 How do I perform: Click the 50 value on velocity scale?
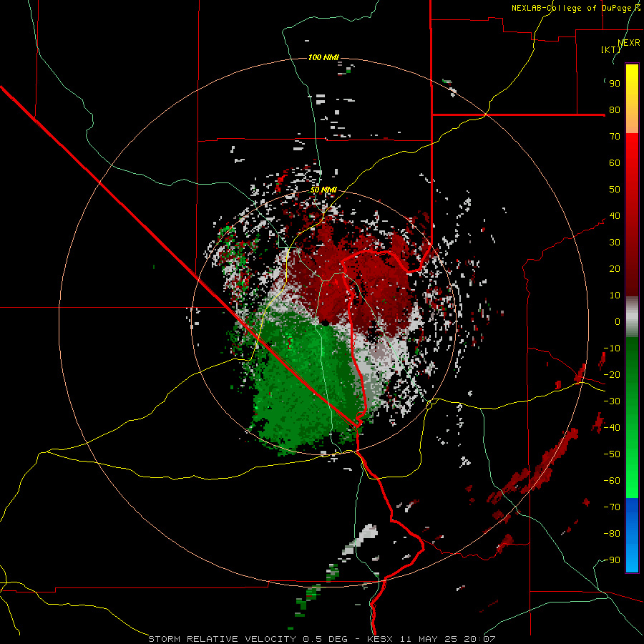tap(615, 190)
